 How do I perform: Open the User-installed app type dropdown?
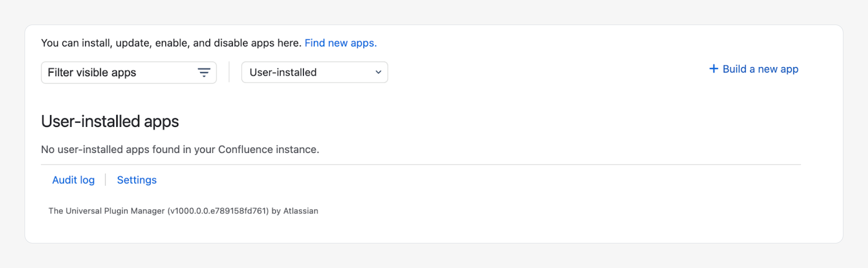tap(314, 72)
